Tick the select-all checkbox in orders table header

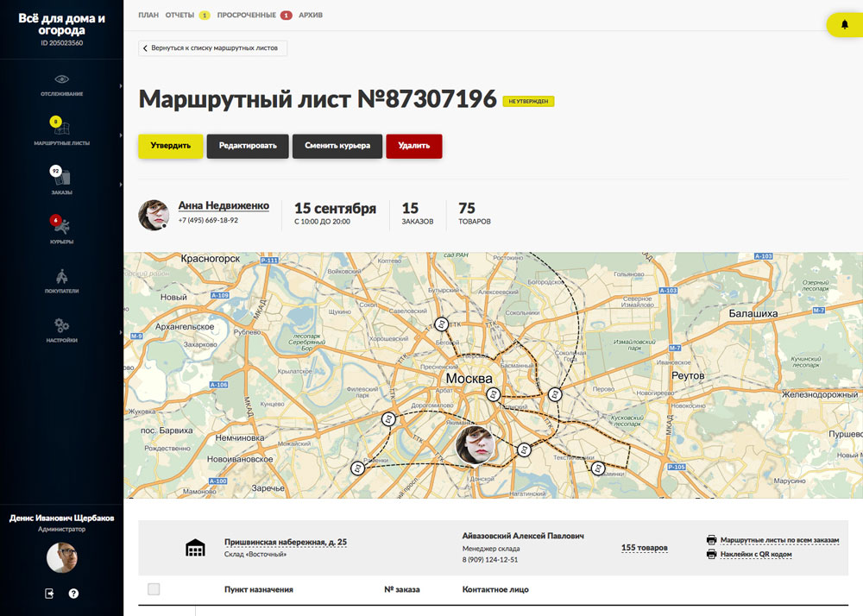tap(154, 589)
